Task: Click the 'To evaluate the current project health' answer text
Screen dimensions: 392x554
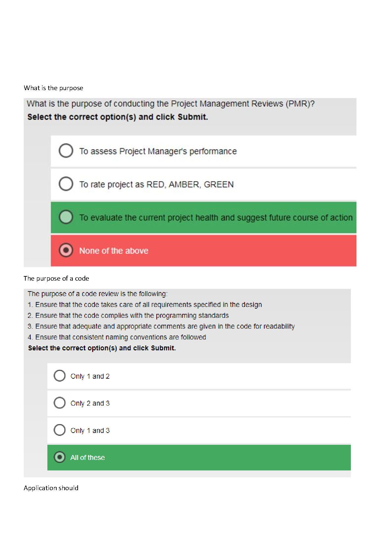Action: 216,217
